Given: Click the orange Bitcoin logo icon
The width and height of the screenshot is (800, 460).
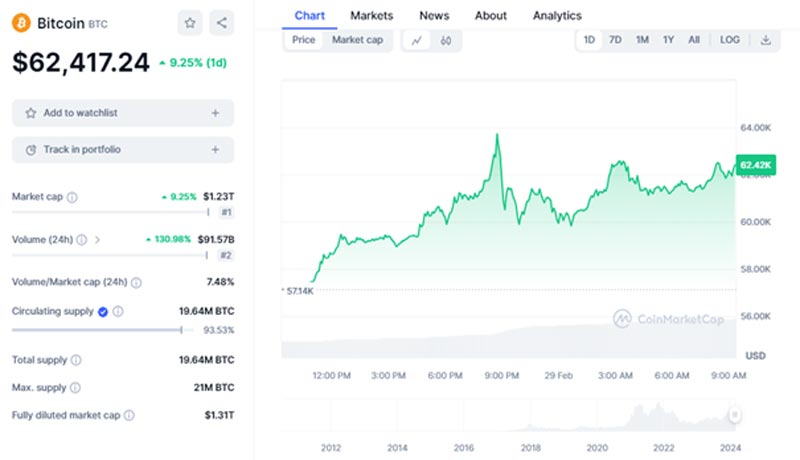Looking at the screenshot, I should [x=21, y=23].
